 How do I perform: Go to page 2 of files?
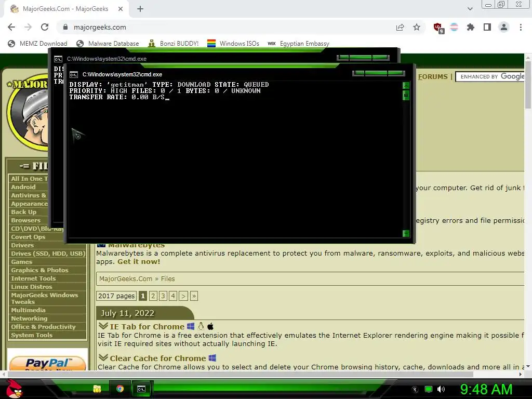pyautogui.click(x=153, y=296)
